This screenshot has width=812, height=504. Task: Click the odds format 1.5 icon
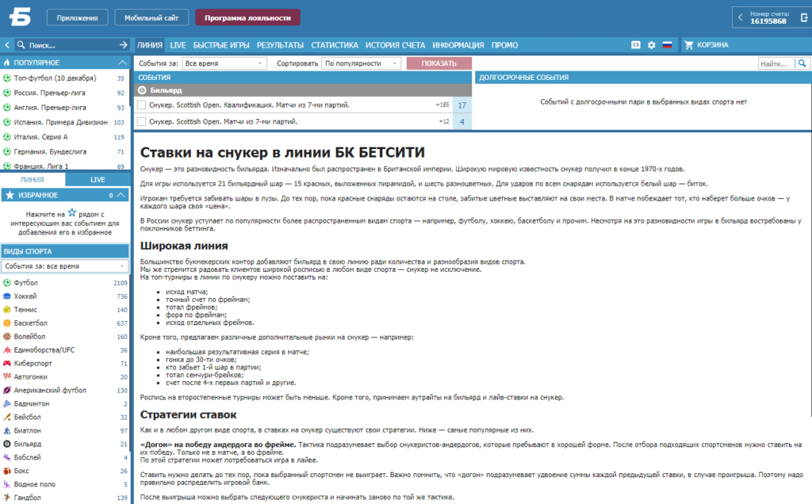(x=635, y=45)
